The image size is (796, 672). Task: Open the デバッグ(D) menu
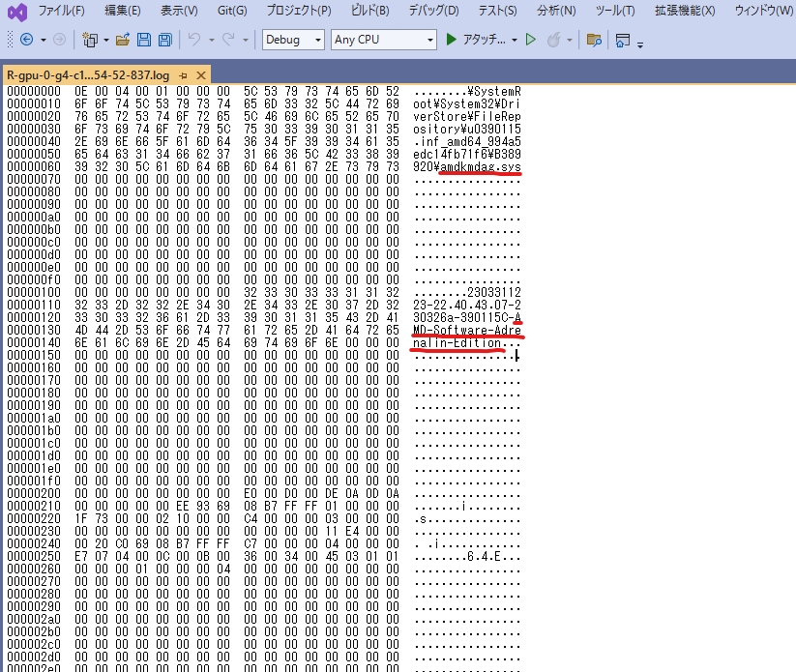click(x=434, y=11)
